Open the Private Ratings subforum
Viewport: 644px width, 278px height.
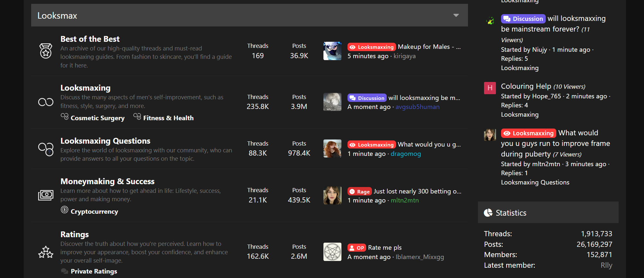(x=94, y=271)
